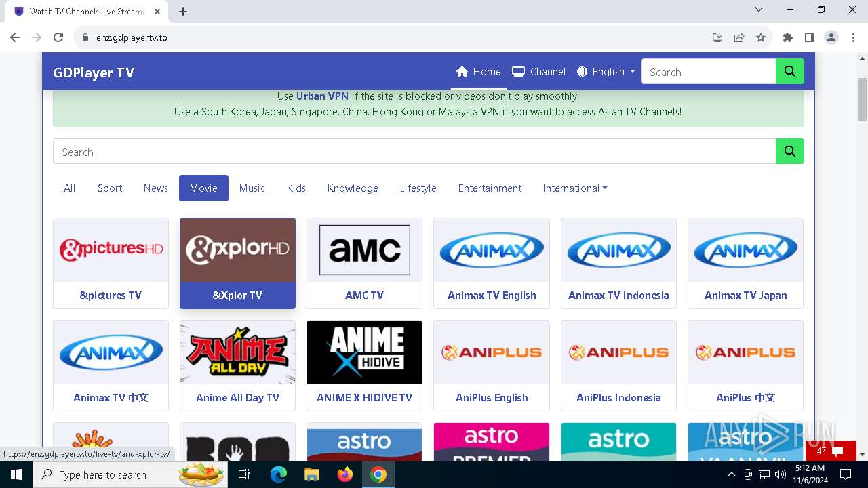Reload the page with refresh icon
The image size is (868, 488).
[58, 37]
